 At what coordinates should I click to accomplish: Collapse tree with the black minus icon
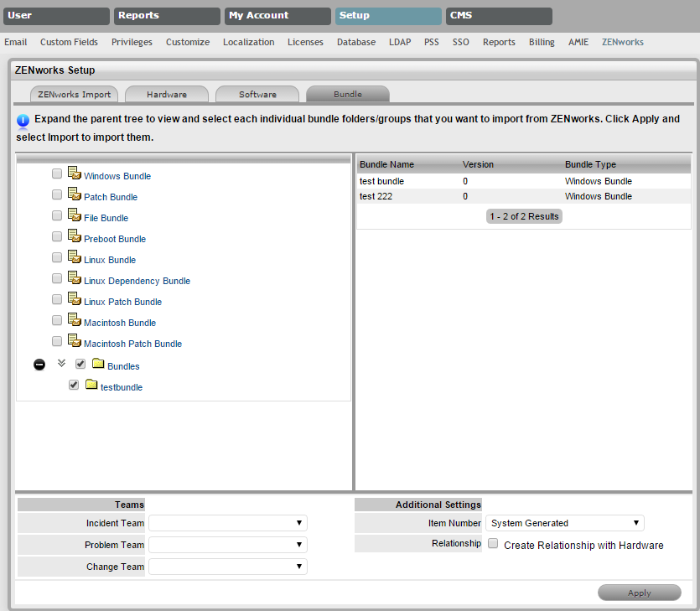[x=39, y=365]
